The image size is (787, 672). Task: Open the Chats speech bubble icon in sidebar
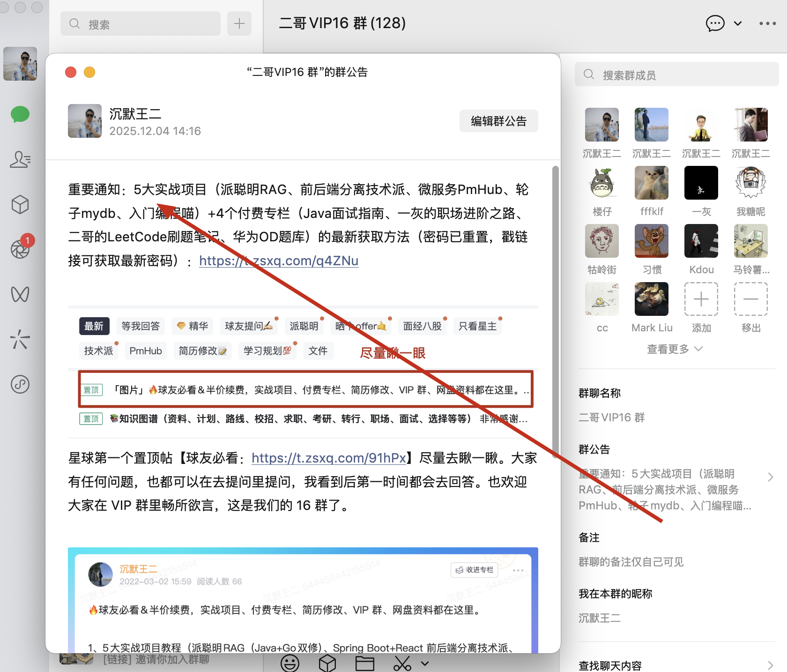[20, 114]
